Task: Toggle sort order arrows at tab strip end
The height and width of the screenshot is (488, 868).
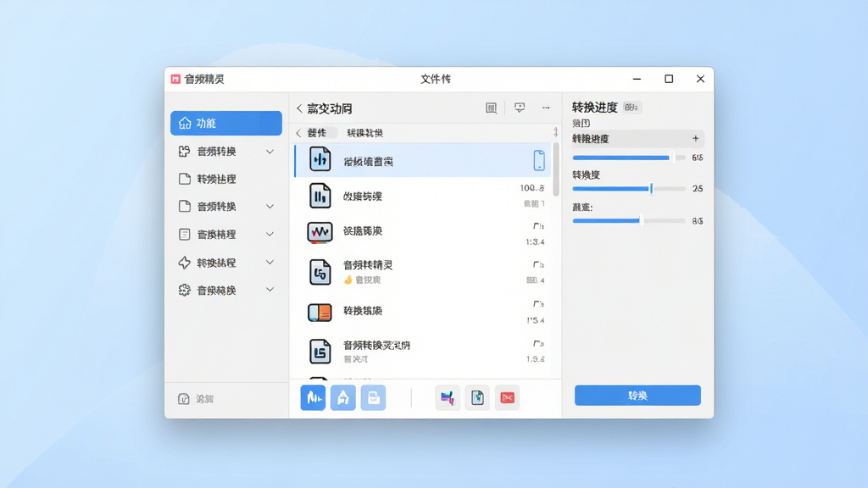Action: [555, 131]
